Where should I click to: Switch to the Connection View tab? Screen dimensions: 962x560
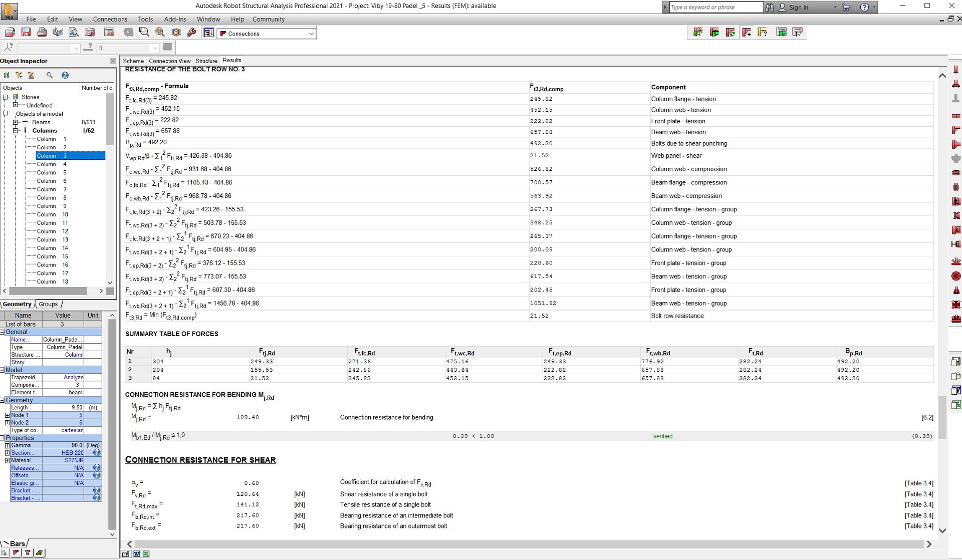169,61
